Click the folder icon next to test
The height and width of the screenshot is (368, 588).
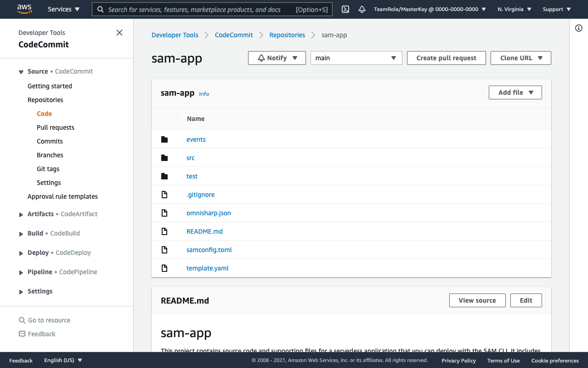164,176
